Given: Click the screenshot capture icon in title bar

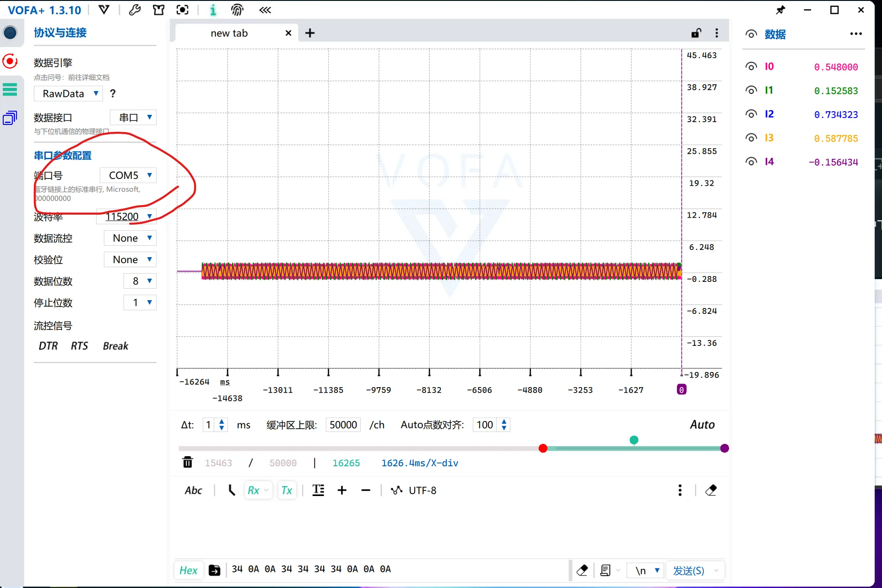Looking at the screenshot, I should coord(183,10).
